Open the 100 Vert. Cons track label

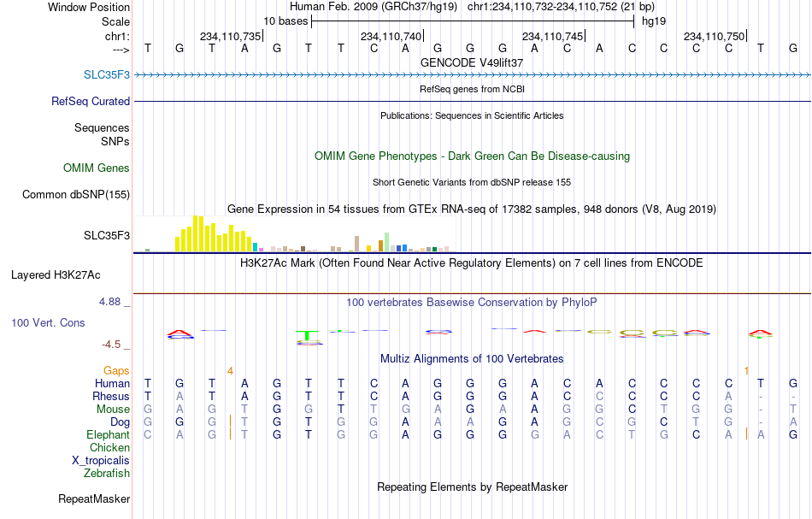(48, 322)
